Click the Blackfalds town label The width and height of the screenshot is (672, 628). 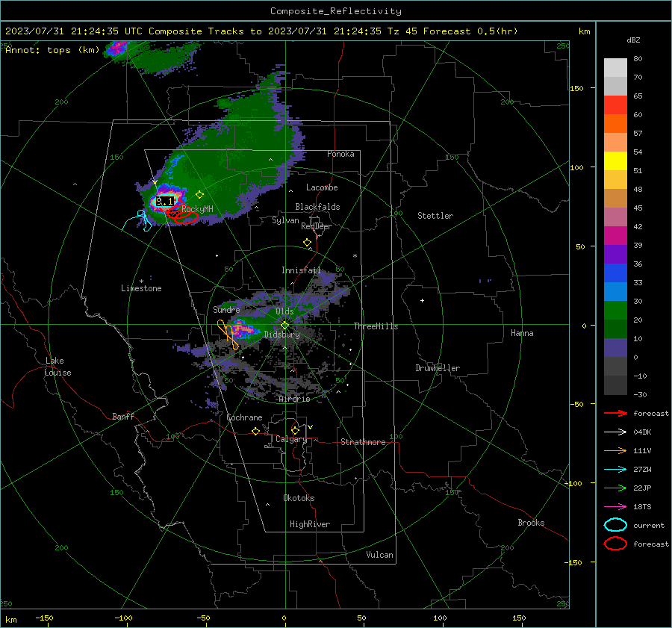pyautogui.click(x=317, y=207)
